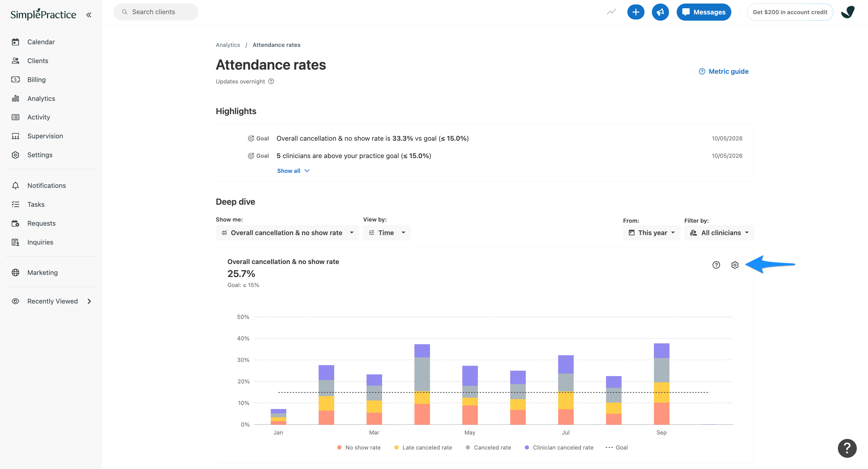Collapse the sidebar with double-chevron icon
The image size is (868, 469).
89,15
